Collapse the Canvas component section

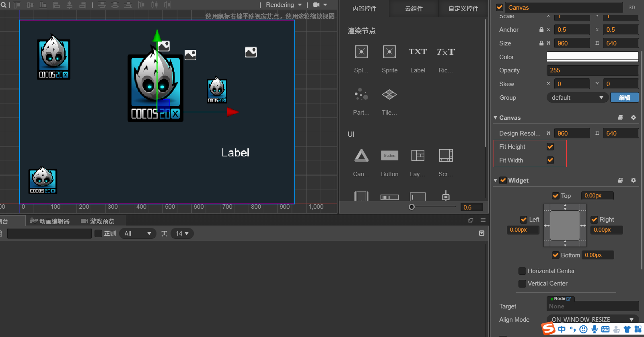point(496,118)
